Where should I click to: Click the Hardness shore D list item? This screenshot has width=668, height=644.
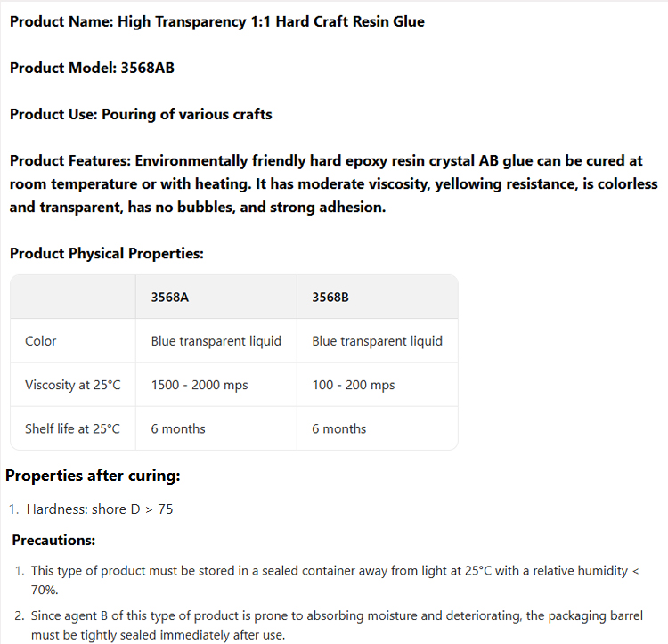point(100,509)
